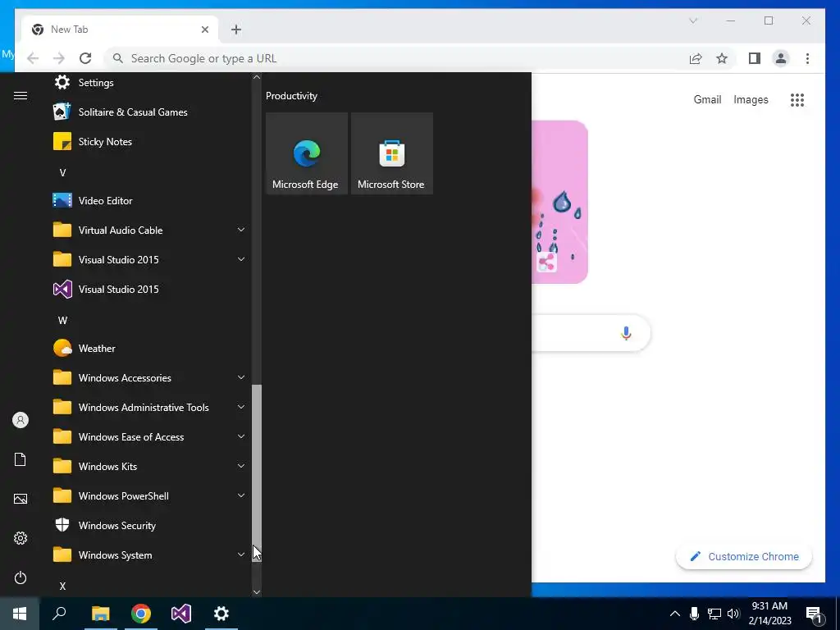Open the volume control in system tray
840x630 pixels.
(x=733, y=614)
